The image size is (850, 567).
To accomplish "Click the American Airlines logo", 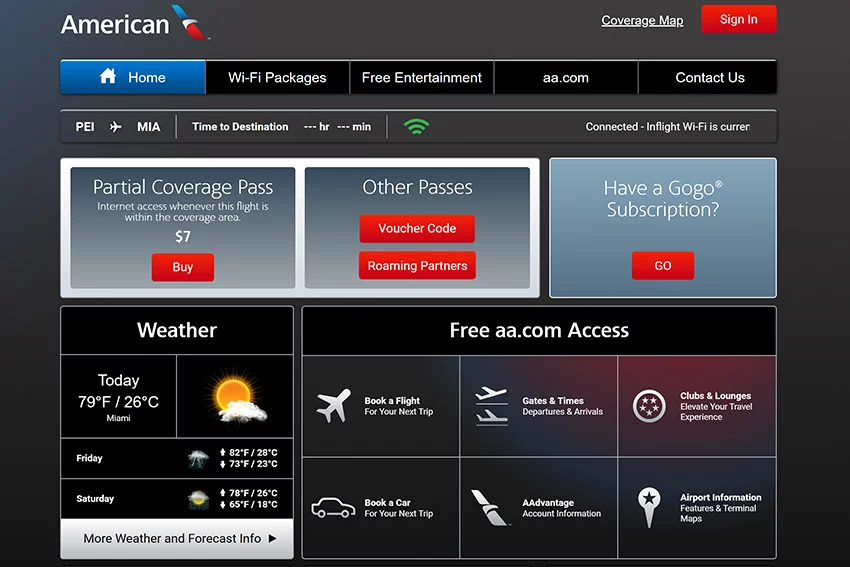I will click(136, 22).
